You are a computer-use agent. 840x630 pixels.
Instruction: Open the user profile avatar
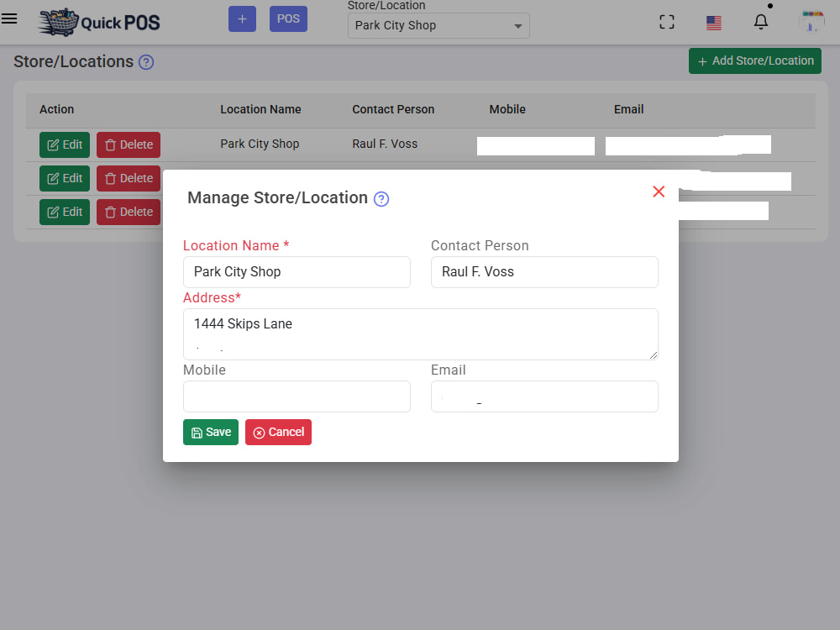(x=811, y=22)
